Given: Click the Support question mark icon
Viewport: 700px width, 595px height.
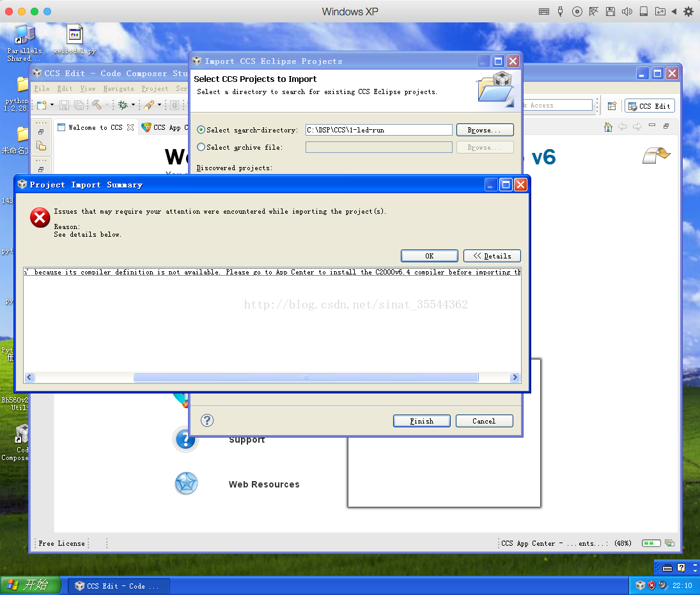Looking at the screenshot, I should (185, 440).
